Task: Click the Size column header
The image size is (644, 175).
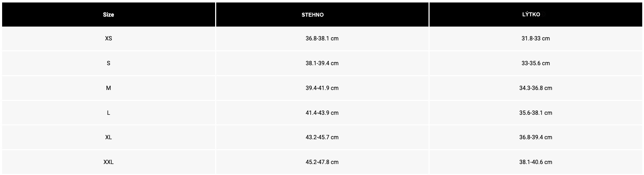Action: (109, 15)
